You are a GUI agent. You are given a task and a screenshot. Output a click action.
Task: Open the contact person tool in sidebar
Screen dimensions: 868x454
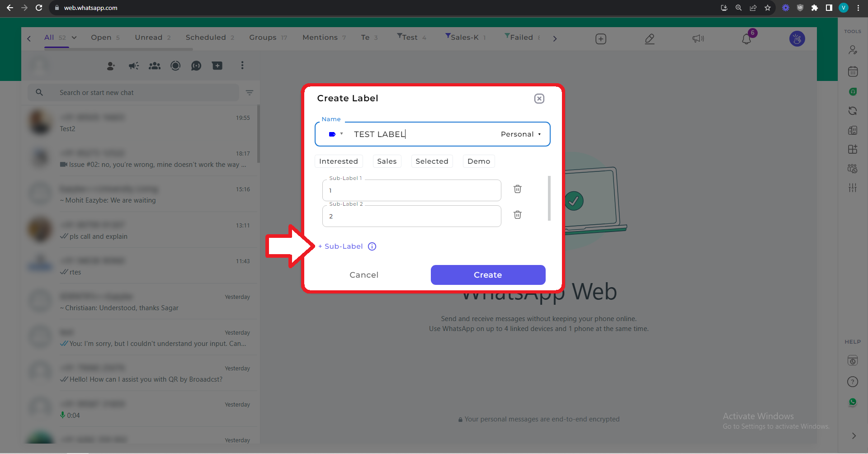(x=853, y=50)
